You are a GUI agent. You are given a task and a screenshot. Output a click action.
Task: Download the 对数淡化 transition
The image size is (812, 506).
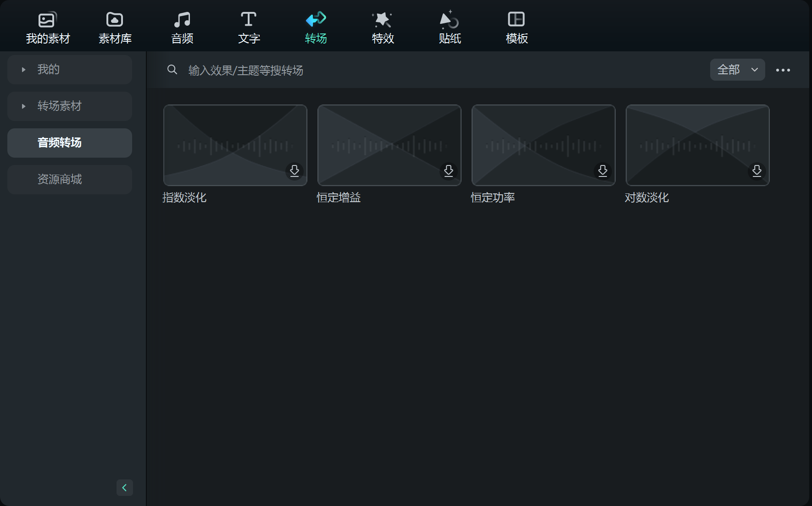click(757, 171)
